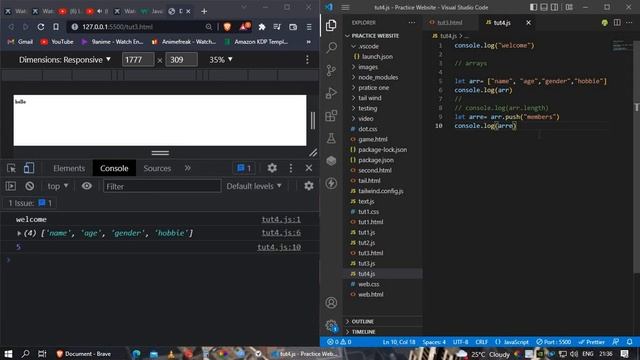Open Source Control view in VS Code
The height and width of the screenshot is (360, 640).
click(331, 70)
